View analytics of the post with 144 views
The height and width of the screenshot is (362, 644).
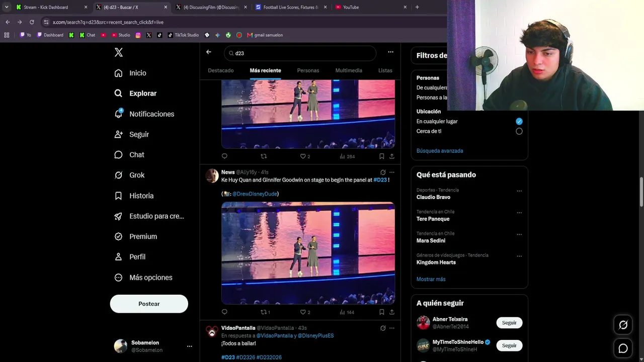coord(347,312)
